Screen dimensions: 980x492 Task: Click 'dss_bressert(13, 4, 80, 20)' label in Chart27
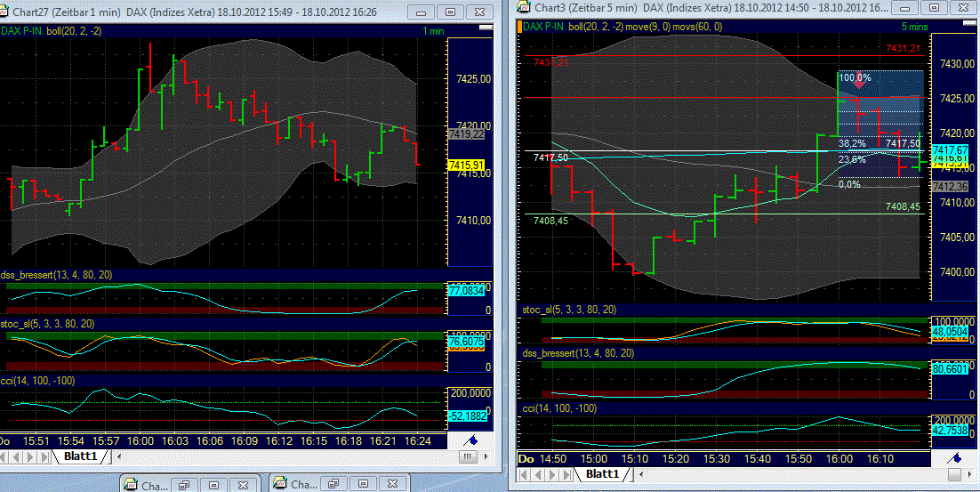56,274
